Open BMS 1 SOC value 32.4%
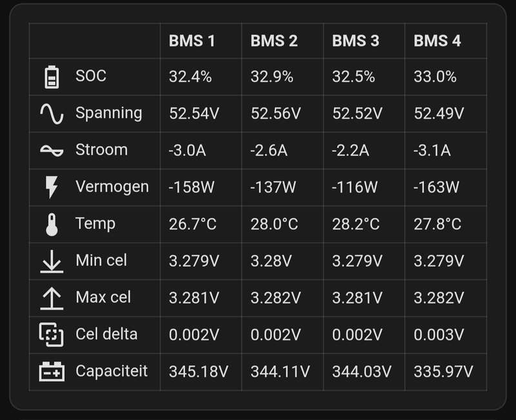This screenshot has width=516, height=420. pos(190,77)
